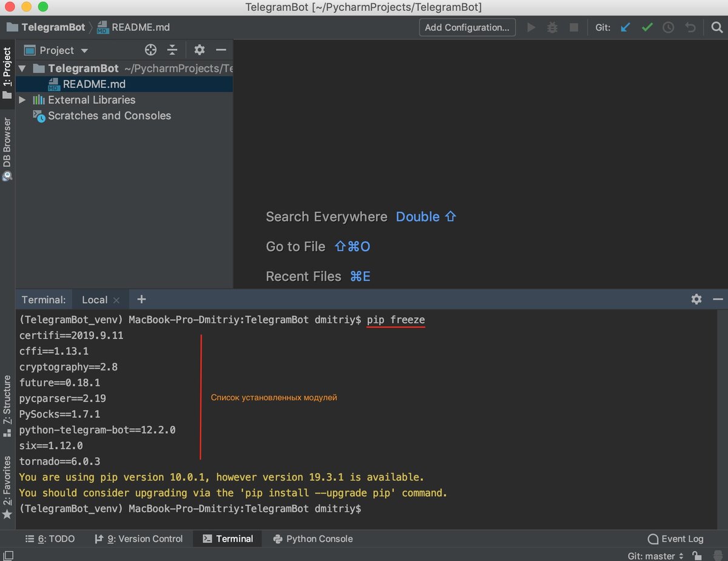Open the Terminal panel gear settings
Image resolution: width=728 pixels, height=561 pixels.
click(x=696, y=299)
